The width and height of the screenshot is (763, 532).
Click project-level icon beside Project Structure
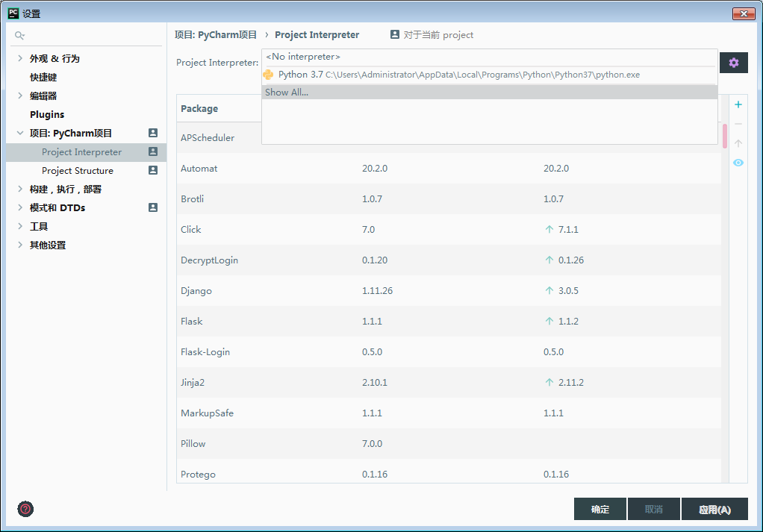[x=153, y=170]
